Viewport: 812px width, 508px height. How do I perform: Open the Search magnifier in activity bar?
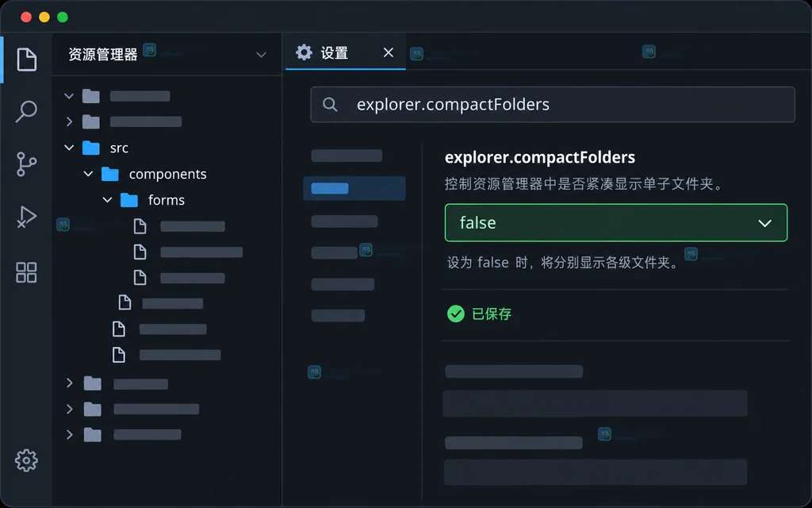pos(26,111)
